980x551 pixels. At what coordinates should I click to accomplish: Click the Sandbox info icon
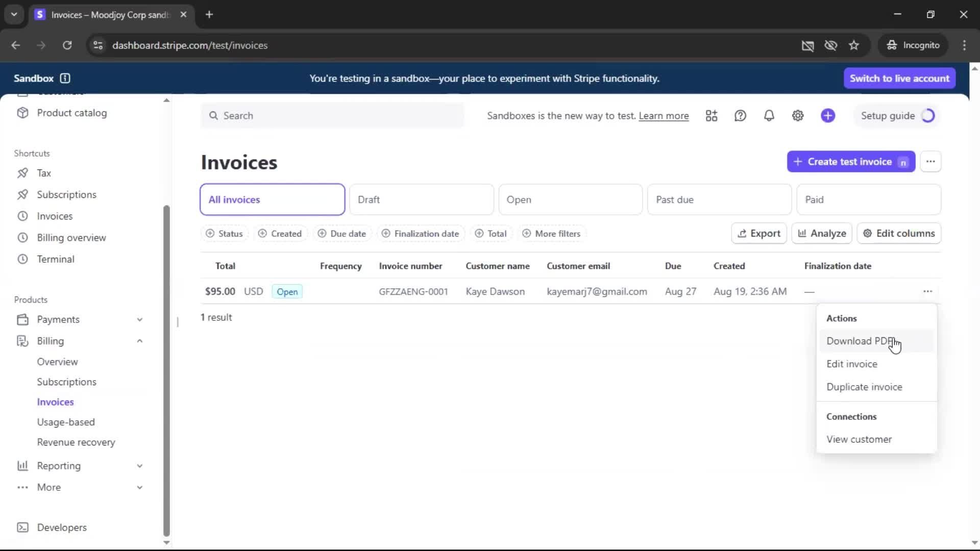[65, 78]
